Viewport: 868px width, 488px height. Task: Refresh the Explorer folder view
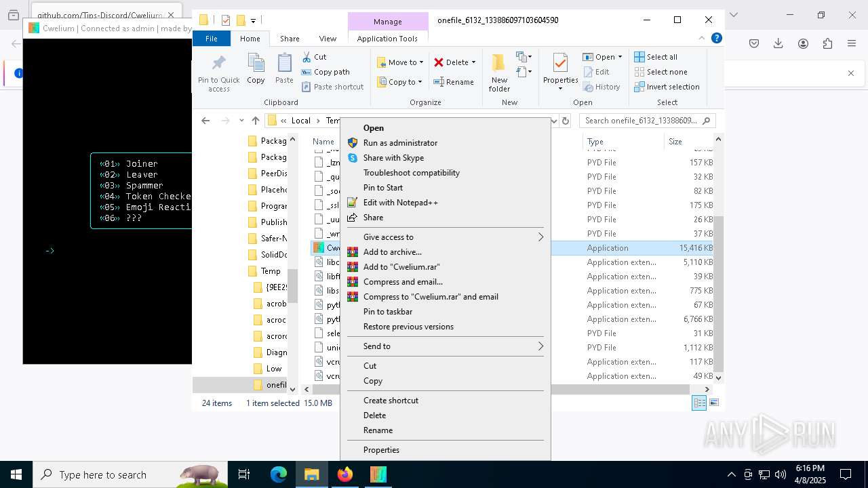(x=566, y=121)
